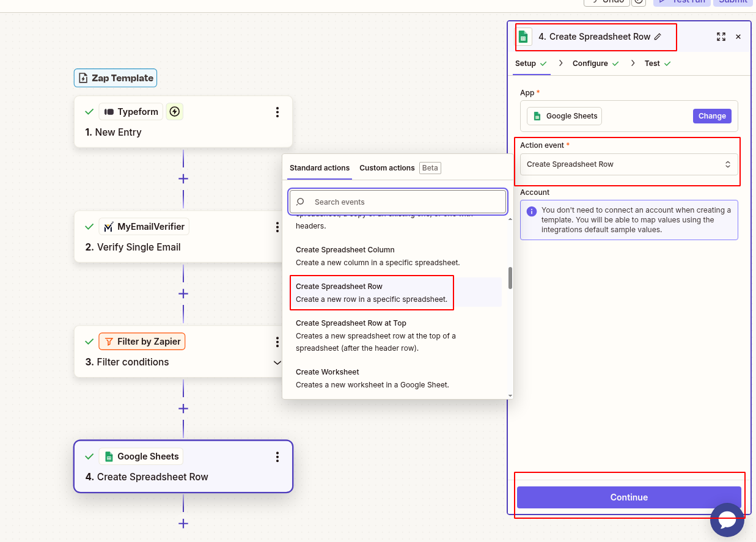Click the Zap Template document icon
This screenshot has height=542, width=756.
point(83,78)
